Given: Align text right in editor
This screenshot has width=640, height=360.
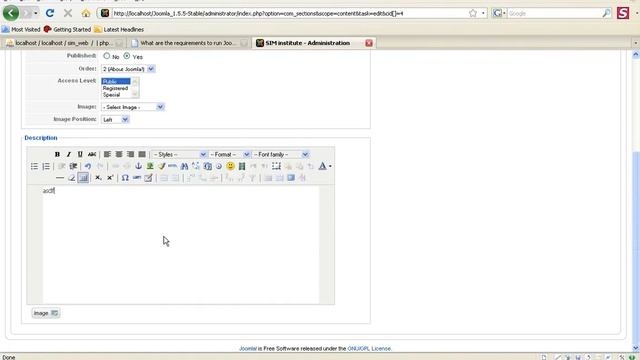Looking at the screenshot, I should pyautogui.click(x=130, y=154).
